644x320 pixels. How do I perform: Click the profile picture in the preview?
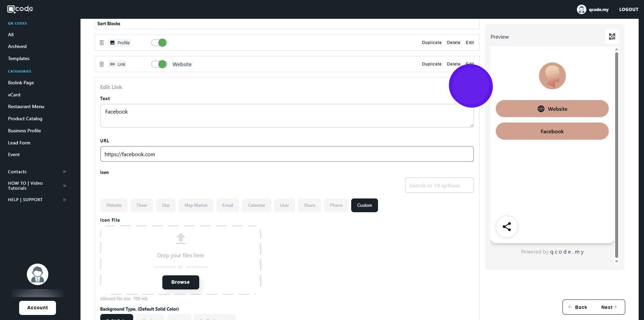pos(552,76)
